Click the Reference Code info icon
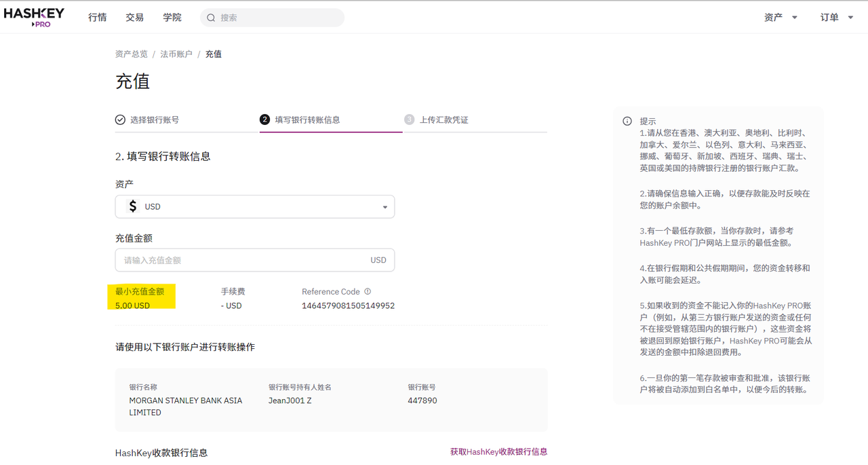868x465 pixels. pyautogui.click(x=368, y=291)
